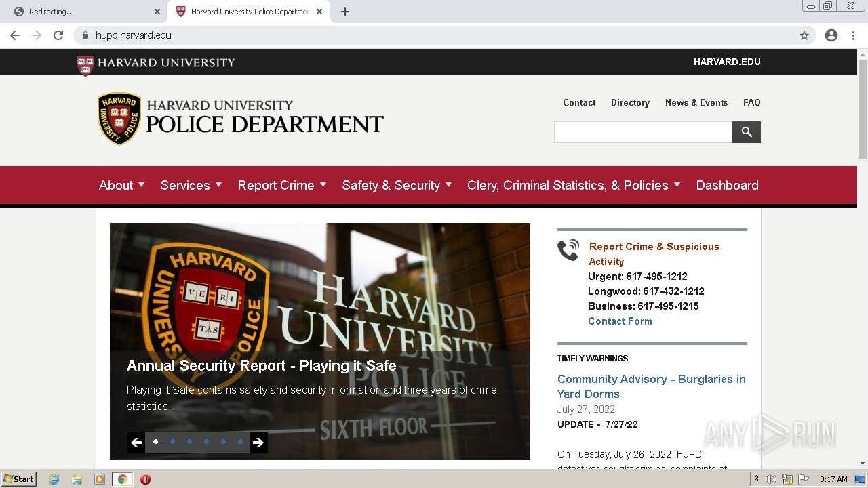Open the media player taskbar icon
This screenshot has height=488, width=868.
tap(100, 479)
